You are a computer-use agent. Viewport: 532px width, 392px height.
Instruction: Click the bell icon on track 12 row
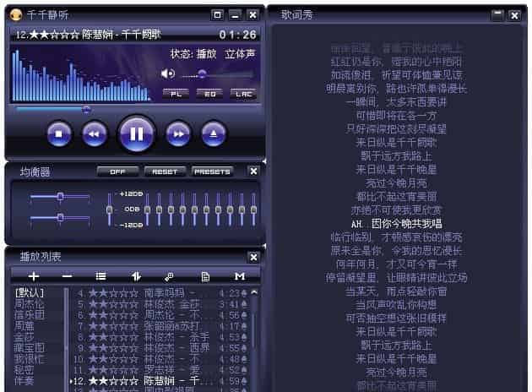[243, 381]
